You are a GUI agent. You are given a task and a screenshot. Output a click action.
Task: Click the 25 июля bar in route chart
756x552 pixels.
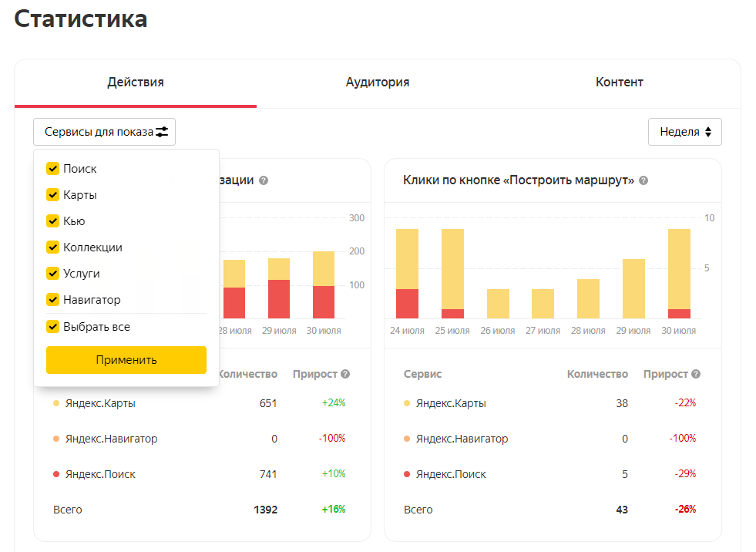452,274
